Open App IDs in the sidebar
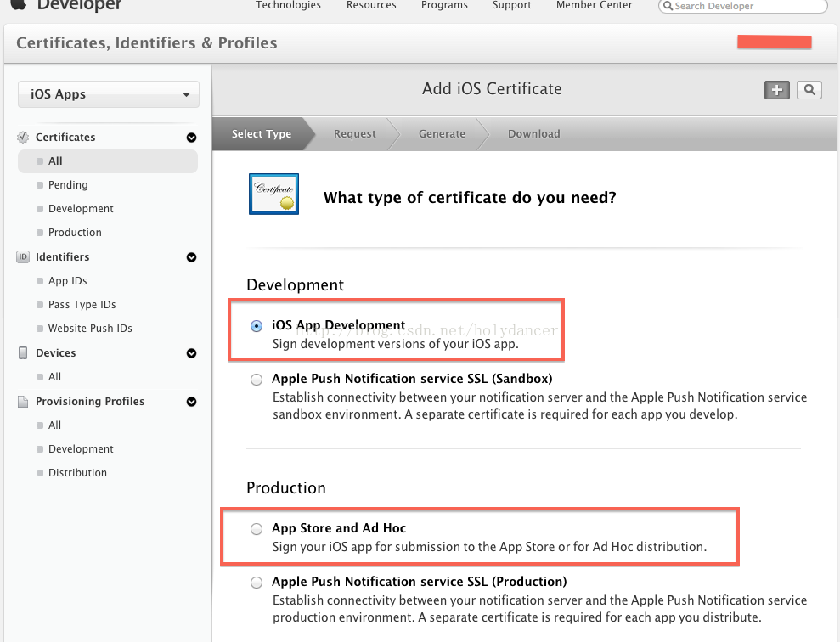 coord(68,281)
